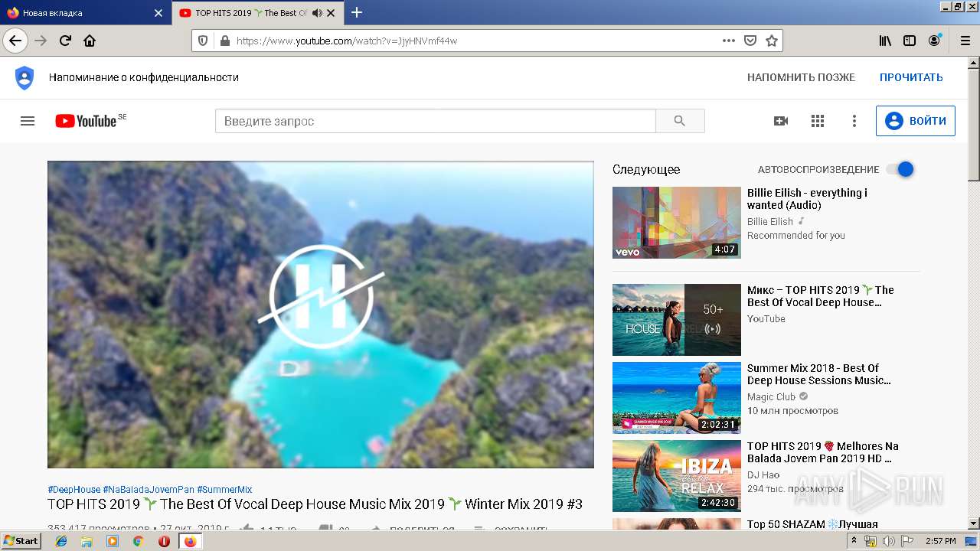This screenshot has height=551, width=980.
Task: Launch the media player taskbar icon
Action: [x=113, y=540]
